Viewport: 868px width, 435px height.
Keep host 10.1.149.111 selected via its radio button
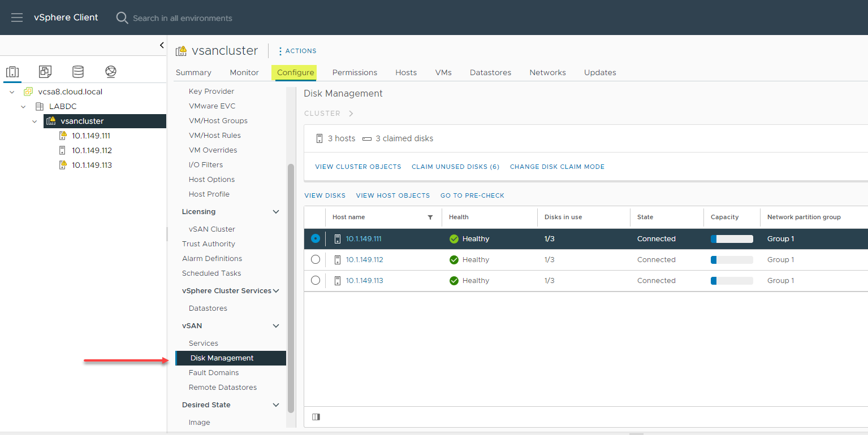(315, 238)
